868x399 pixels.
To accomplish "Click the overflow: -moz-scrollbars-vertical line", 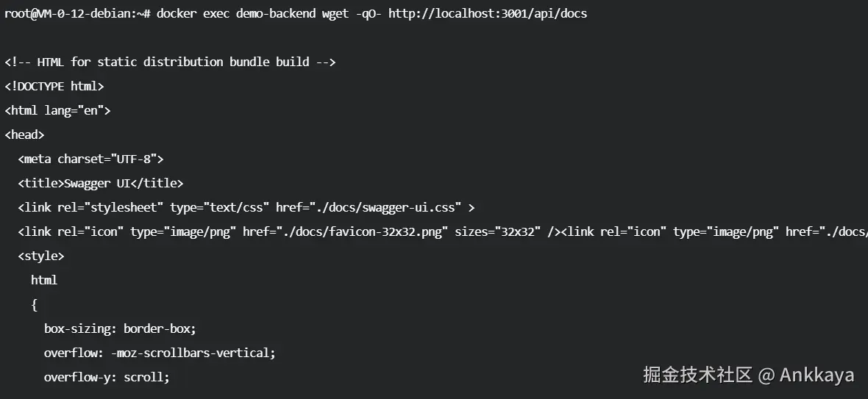I will [x=160, y=353].
